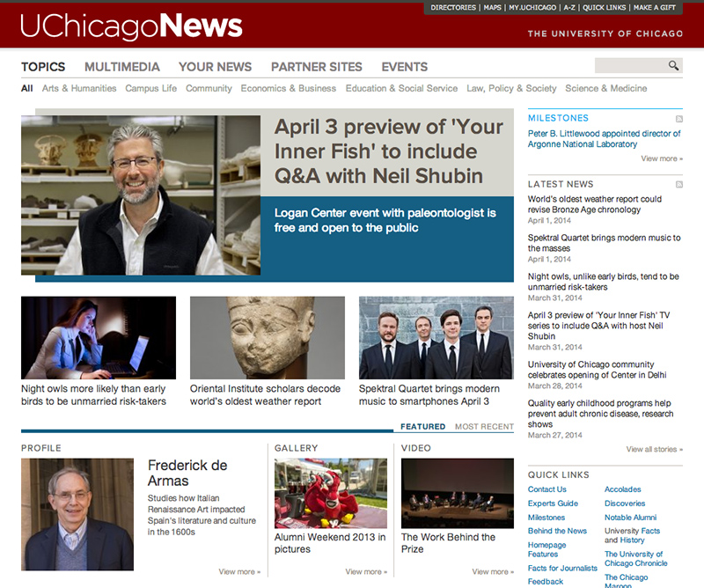Open Notable Alumni quick link
The height and width of the screenshot is (588, 704).
(x=630, y=518)
